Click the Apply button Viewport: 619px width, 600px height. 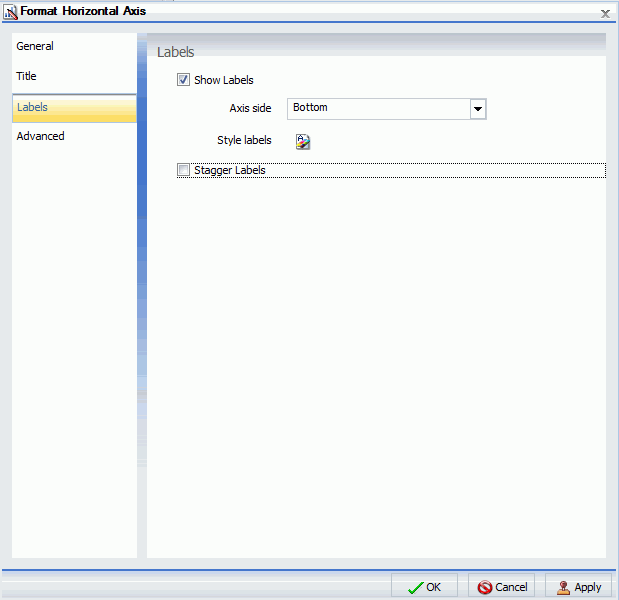578,587
